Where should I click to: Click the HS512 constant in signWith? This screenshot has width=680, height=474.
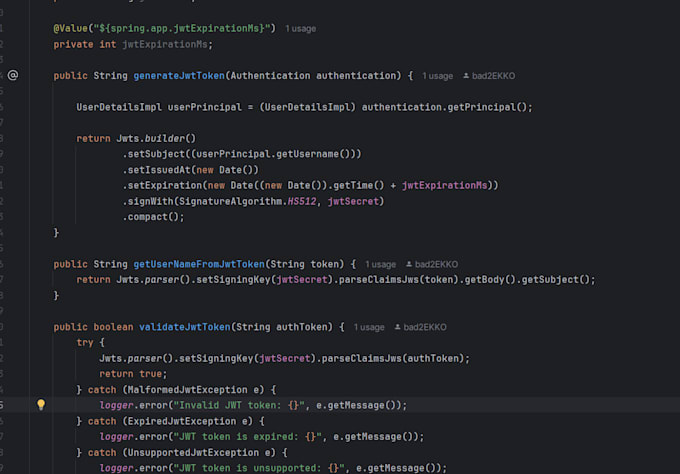point(302,201)
